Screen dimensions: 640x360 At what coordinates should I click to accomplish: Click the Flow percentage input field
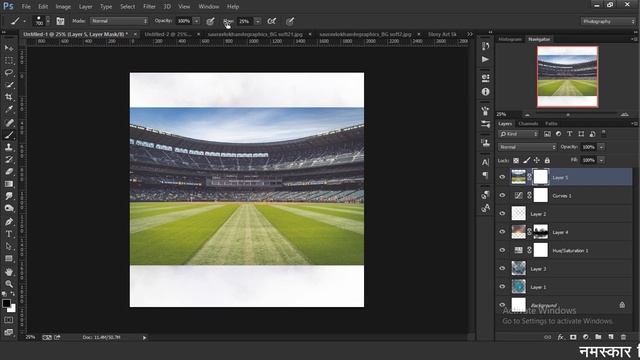[x=244, y=21]
